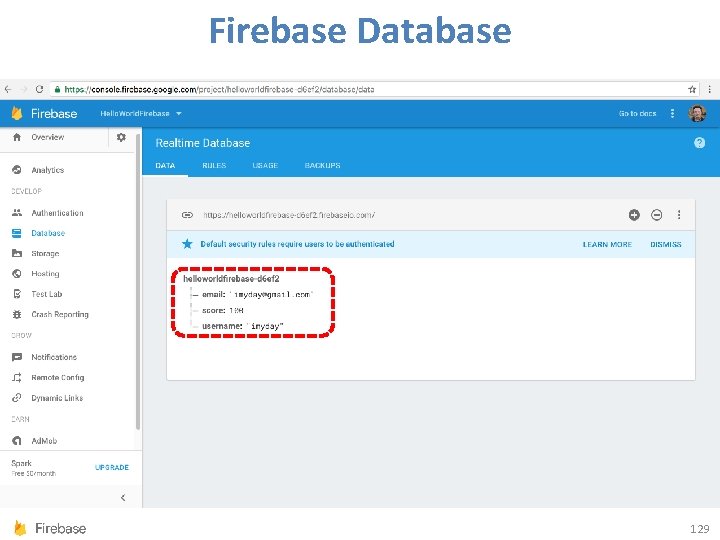Open project settings gear icon
The width and height of the screenshot is (720, 540).
(x=121, y=137)
